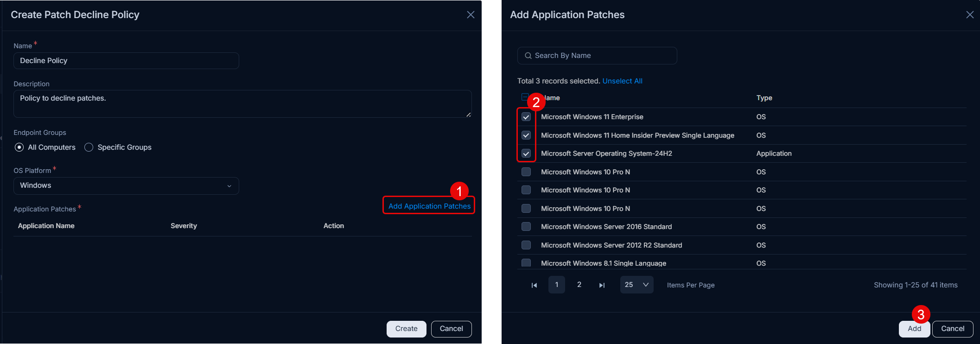The height and width of the screenshot is (344, 980).
Task: Click the Application type cell
Action: [774, 153]
